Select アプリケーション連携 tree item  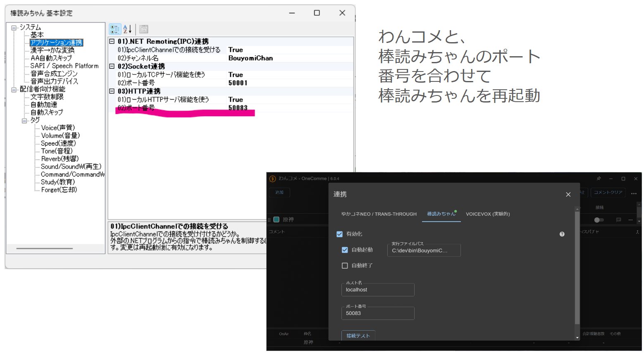[57, 43]
